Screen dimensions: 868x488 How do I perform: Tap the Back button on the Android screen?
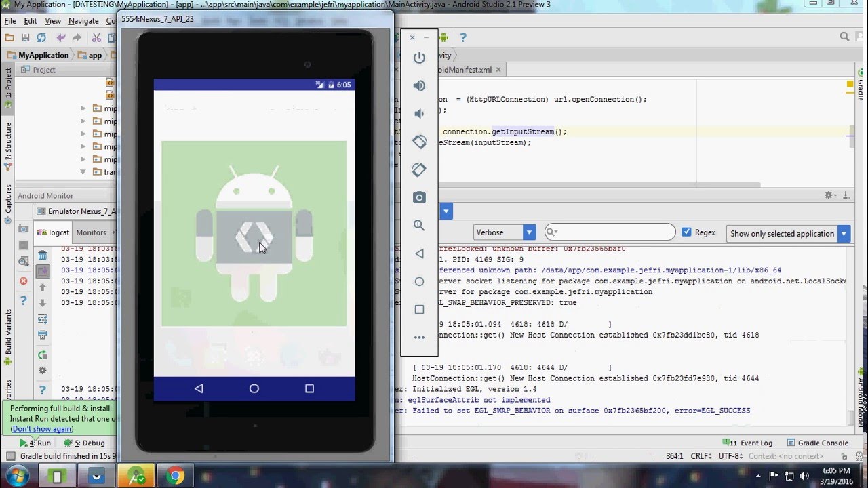[x=199, y=388]
